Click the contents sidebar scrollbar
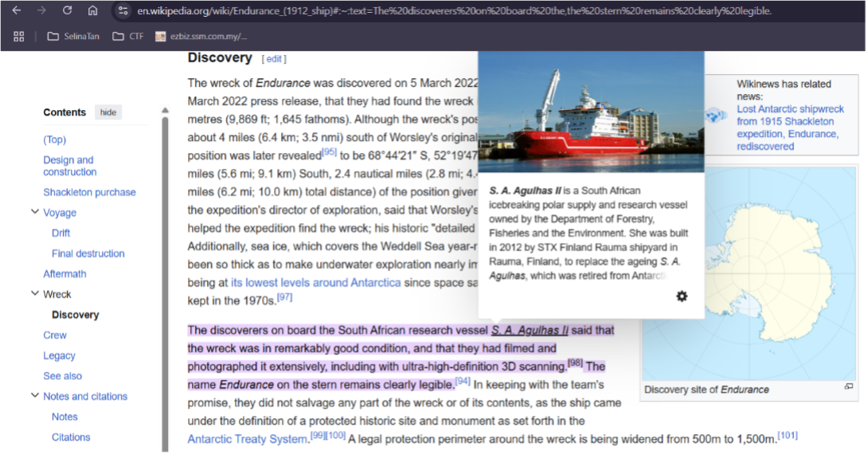The height and width of the screenshot is (455, 868). (x=165, y=283)
